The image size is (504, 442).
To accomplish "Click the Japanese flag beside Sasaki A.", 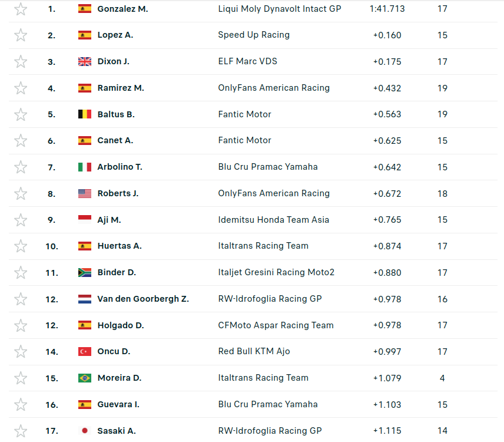I will pos(85,431).
